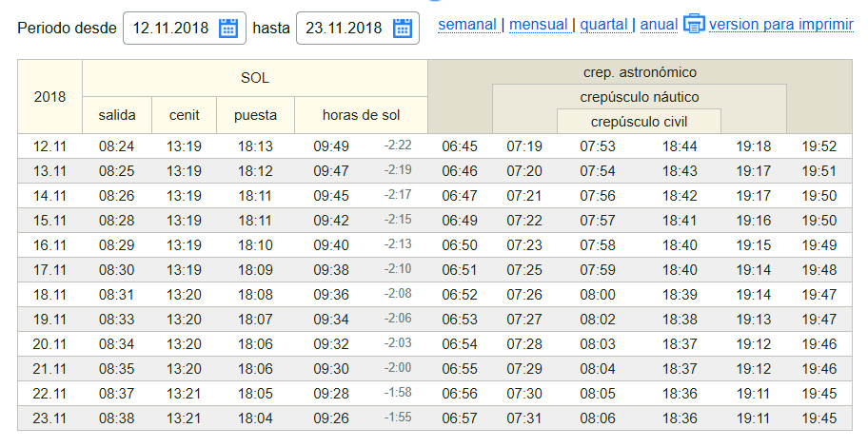The image size is (868, 447).
Task: Click the salida column header
Action: pyautogui.click(x=117, y=115)
